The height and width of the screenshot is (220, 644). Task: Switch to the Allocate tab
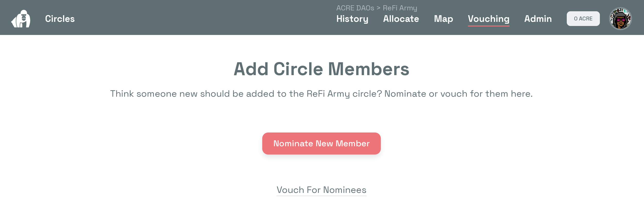point(401,19)
